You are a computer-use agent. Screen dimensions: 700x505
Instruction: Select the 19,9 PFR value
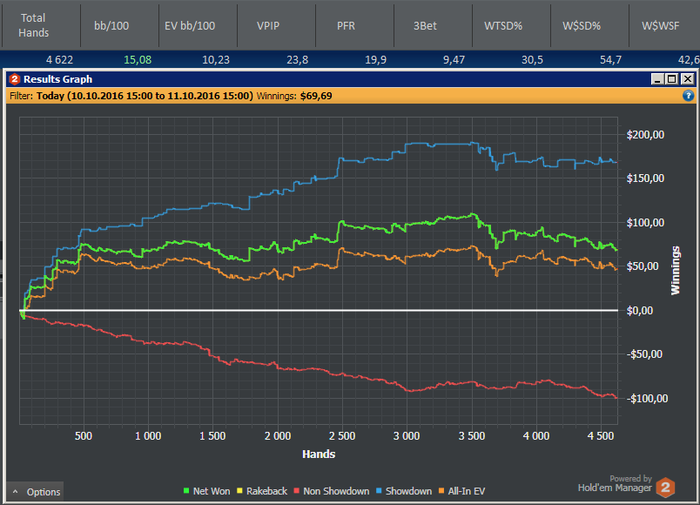(376, 60)
